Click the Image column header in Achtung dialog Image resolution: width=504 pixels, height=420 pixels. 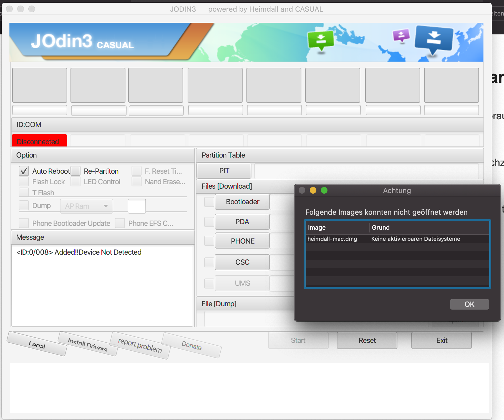[x=337, y=227]
